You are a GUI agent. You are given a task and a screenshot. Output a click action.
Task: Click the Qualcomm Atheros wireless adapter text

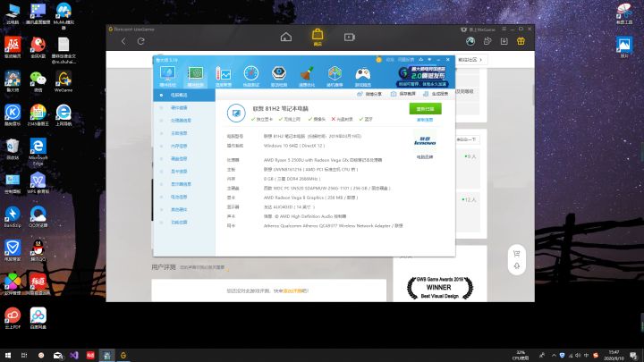click(333, 226)
